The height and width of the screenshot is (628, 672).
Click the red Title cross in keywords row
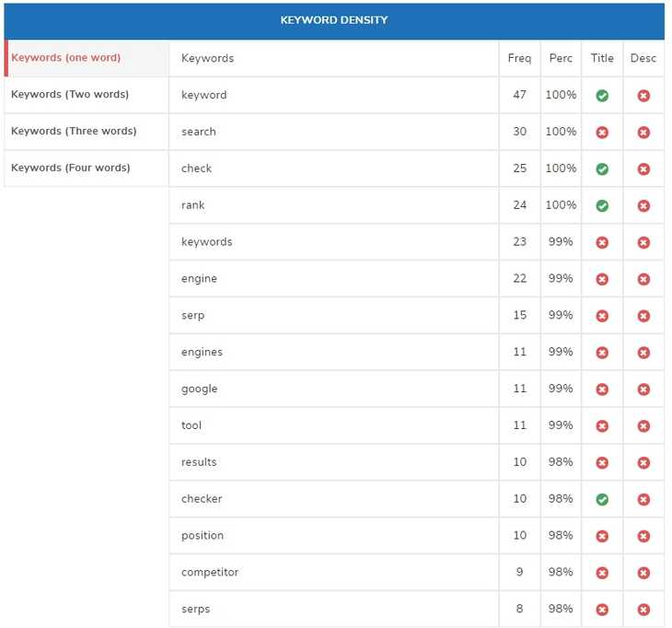[602, 242]
